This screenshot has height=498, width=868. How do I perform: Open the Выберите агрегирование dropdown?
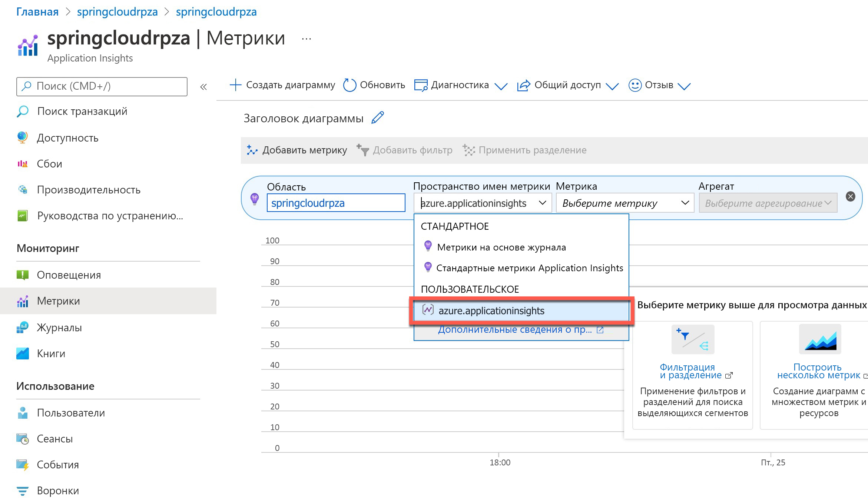(768, 203)
